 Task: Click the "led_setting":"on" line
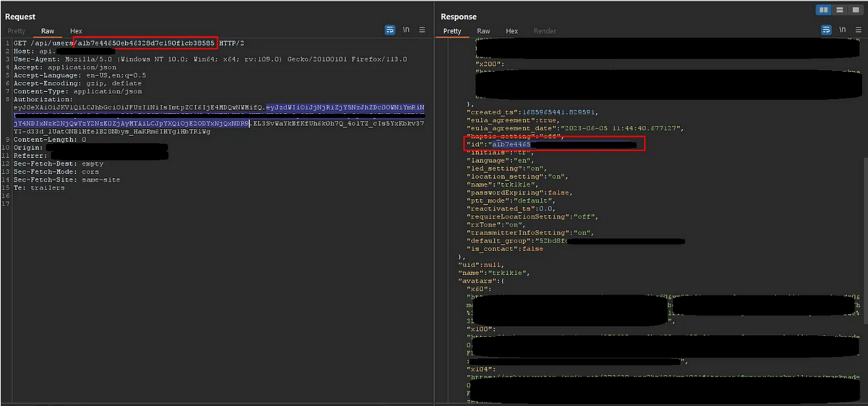[506, 169]
